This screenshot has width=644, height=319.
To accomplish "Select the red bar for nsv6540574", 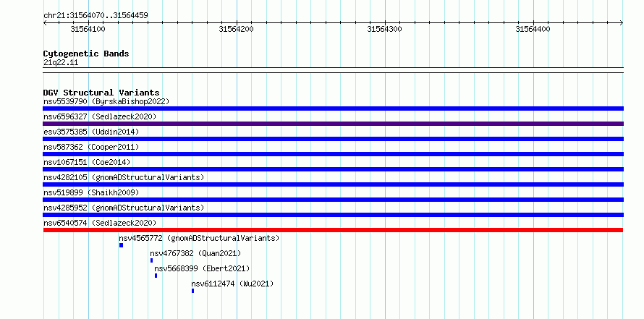I will [333, 230].
